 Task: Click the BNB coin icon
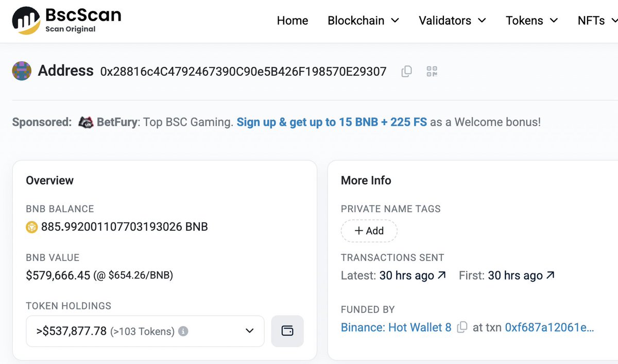click(32, 227)
